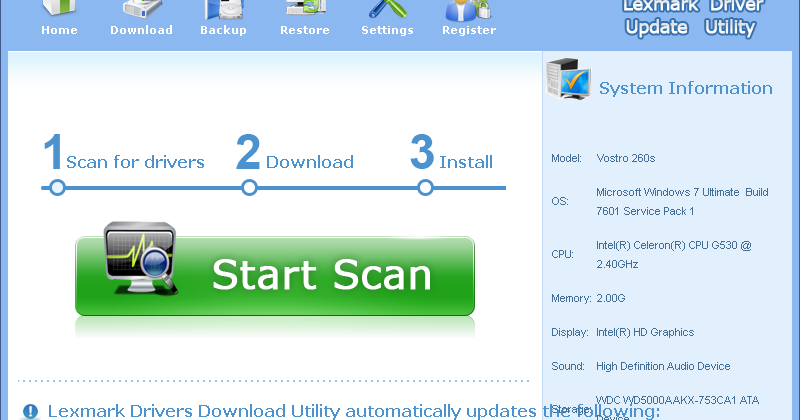
Task: Open the Register user icon
Action: click(x=468, y=10)
